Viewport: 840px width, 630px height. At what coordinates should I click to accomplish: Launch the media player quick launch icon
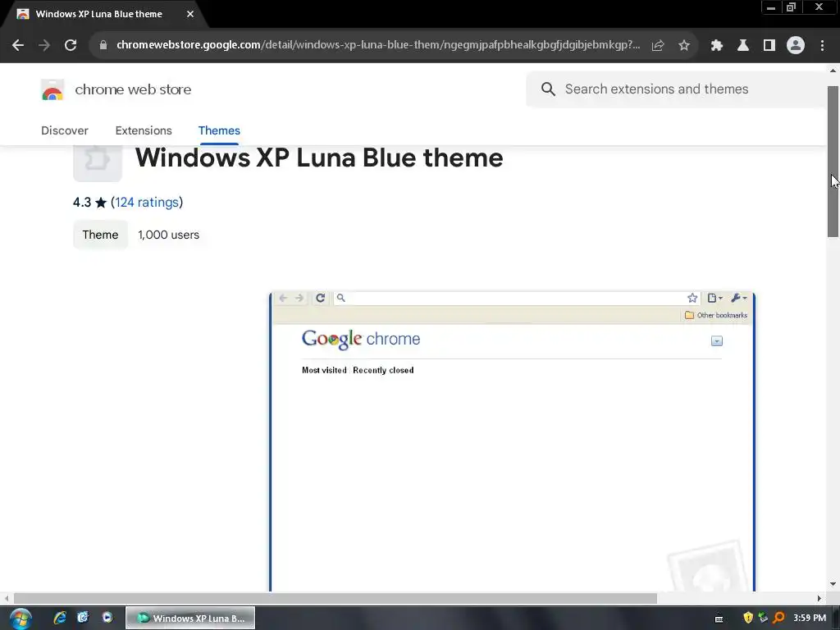click(107, 618)
